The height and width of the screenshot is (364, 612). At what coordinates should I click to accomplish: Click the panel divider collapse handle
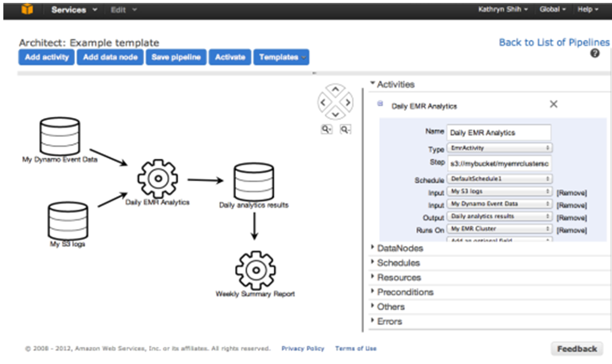pos(315,73)
